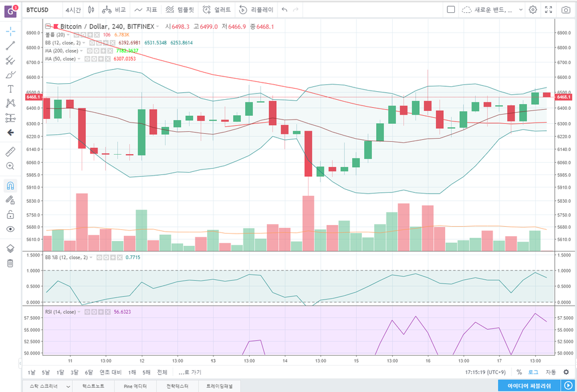Set date range to 6달
This screenshot has height=392, width=577.
89,372
